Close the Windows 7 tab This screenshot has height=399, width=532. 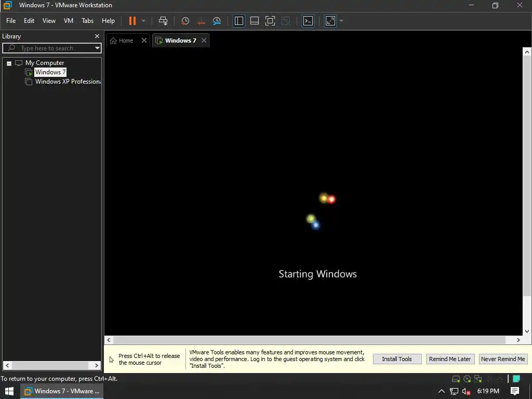(204, 41)
